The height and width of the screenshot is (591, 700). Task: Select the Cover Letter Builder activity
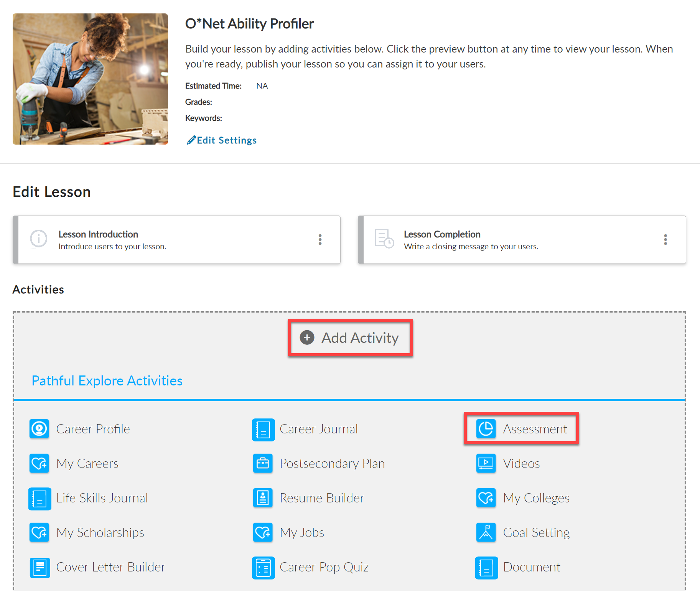pos(110,567)
